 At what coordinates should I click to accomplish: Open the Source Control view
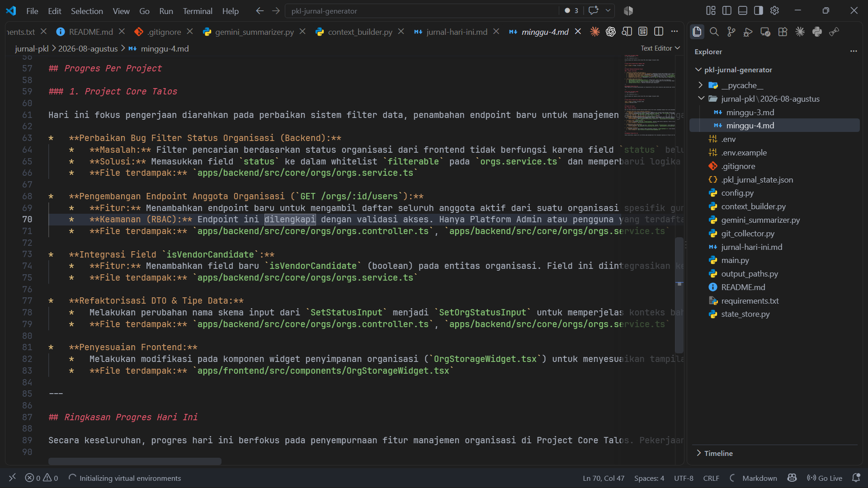731,32
